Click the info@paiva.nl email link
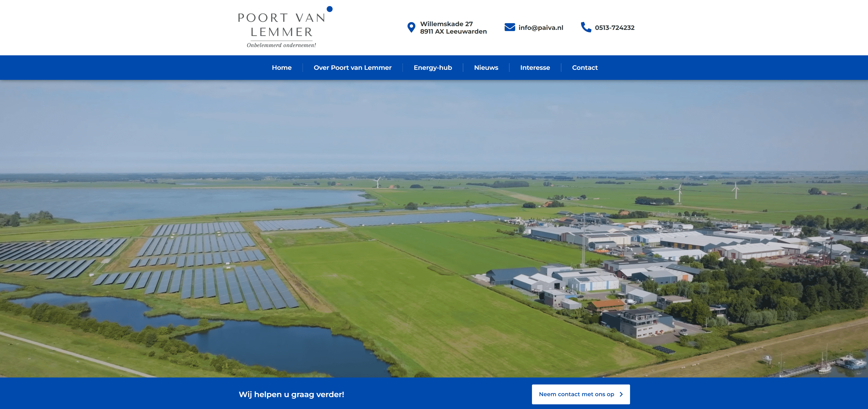 [540, 28]
